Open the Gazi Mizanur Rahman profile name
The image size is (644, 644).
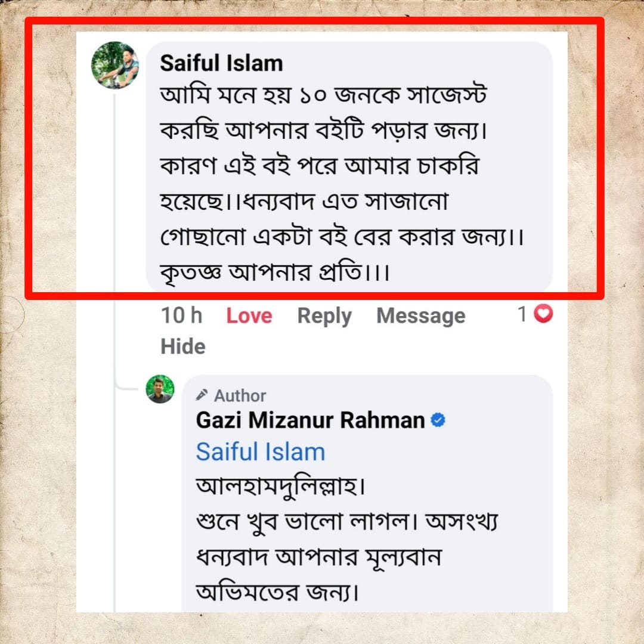[x=310, y=420]
